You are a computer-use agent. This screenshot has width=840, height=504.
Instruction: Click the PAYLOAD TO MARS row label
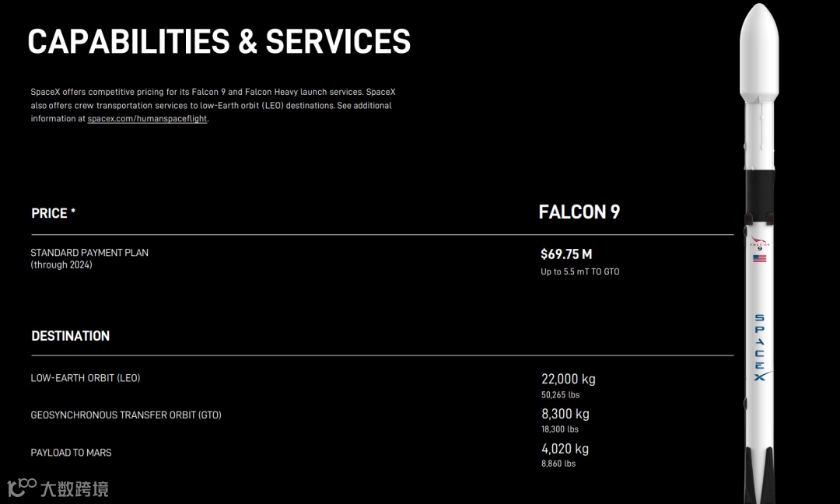click(71, 453)
